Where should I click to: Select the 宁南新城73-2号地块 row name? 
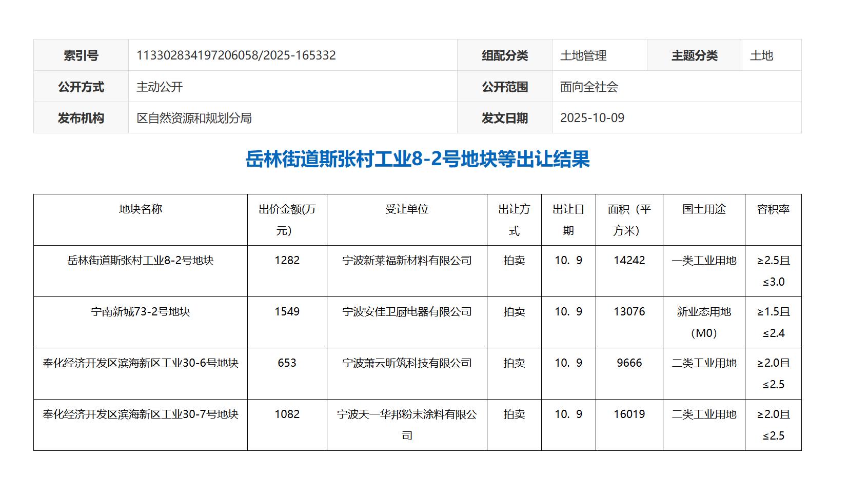(x=141, y=312)
